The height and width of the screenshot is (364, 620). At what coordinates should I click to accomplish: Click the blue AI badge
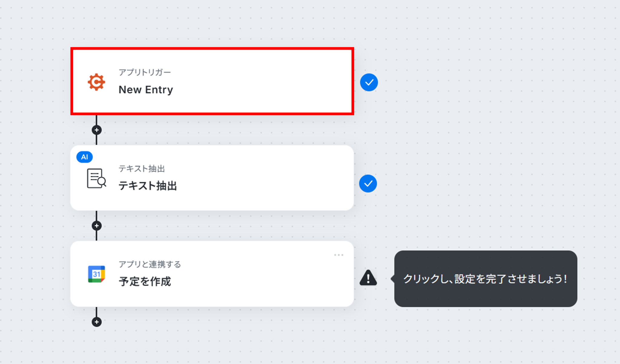[84, 157]
